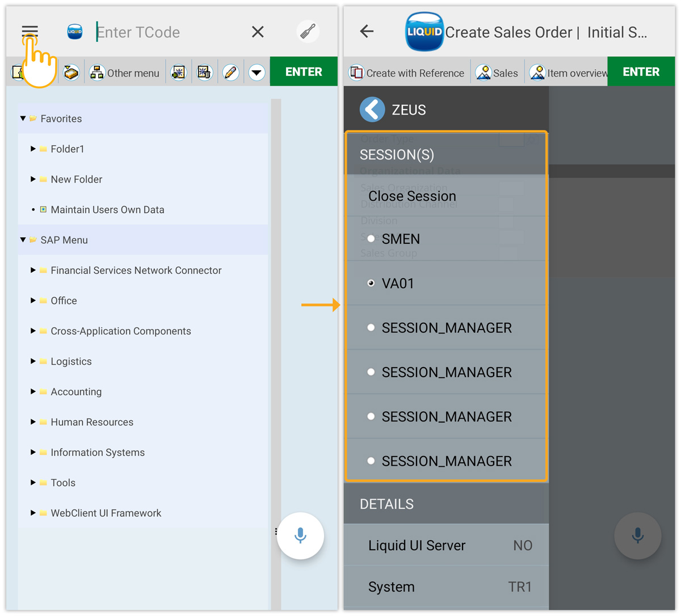Click the Add to Favorites icon
The width and height of the screenshot is (681, 616).
coord(179,72)
